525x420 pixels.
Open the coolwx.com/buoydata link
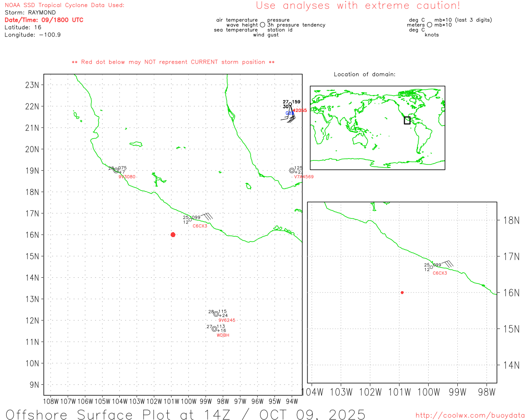click(x=470, y=415)
